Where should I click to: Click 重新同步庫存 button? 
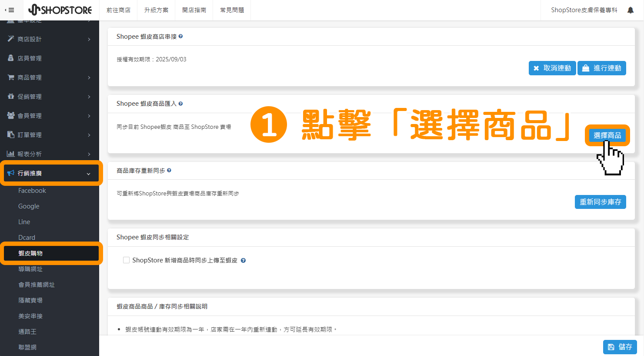pos(601,202)
